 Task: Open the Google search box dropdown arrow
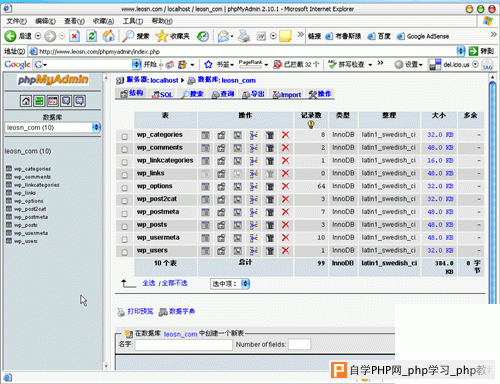pyautogui.click(x=136, y=64)
